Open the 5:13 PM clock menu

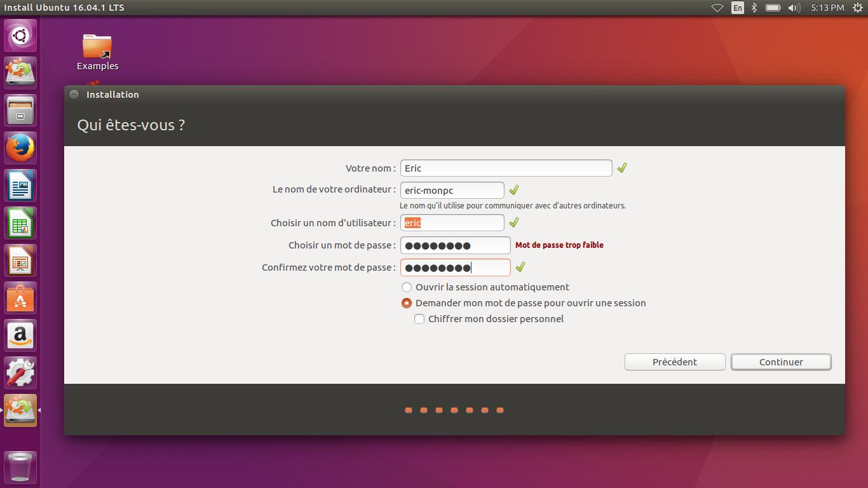pyautogui.click(x=827, y=8)
